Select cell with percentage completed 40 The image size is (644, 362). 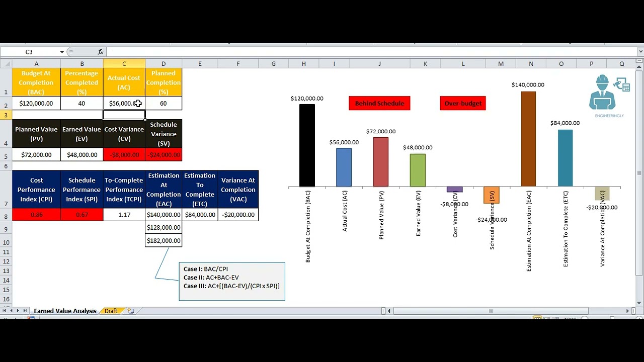pos(82,103)
